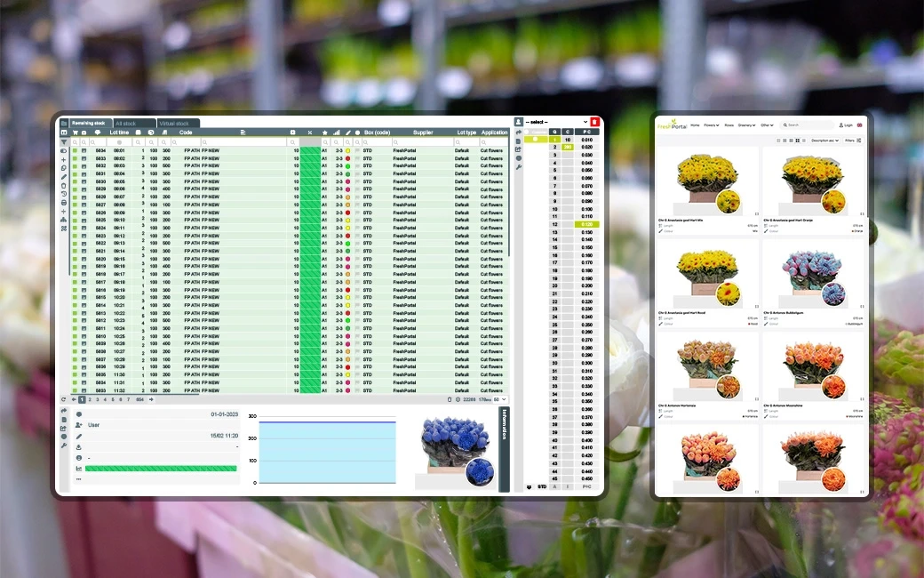
Task: Click the Login link in FreshPortal
Action: pos(845,125)
